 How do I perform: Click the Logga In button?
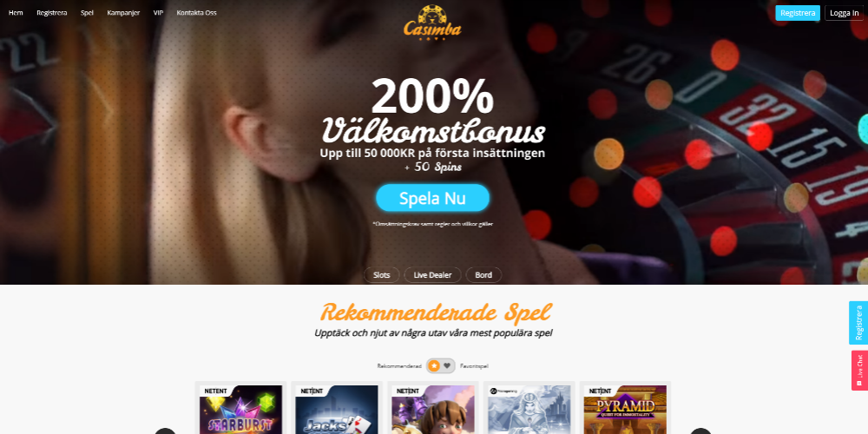click(845, 13)
